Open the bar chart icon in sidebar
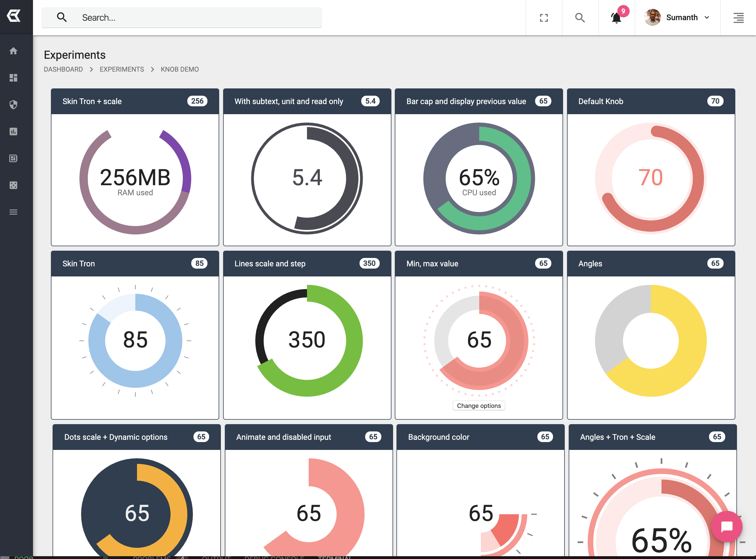 point(13,131)
